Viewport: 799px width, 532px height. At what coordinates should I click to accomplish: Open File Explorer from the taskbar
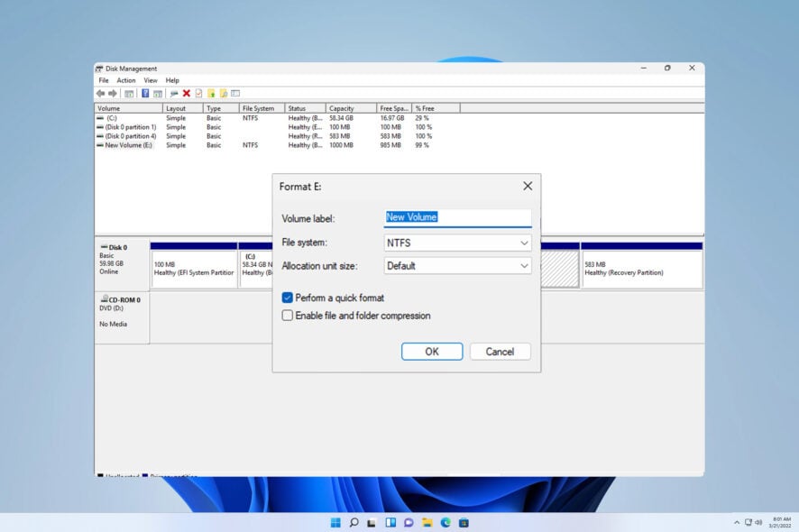point(427,522)
